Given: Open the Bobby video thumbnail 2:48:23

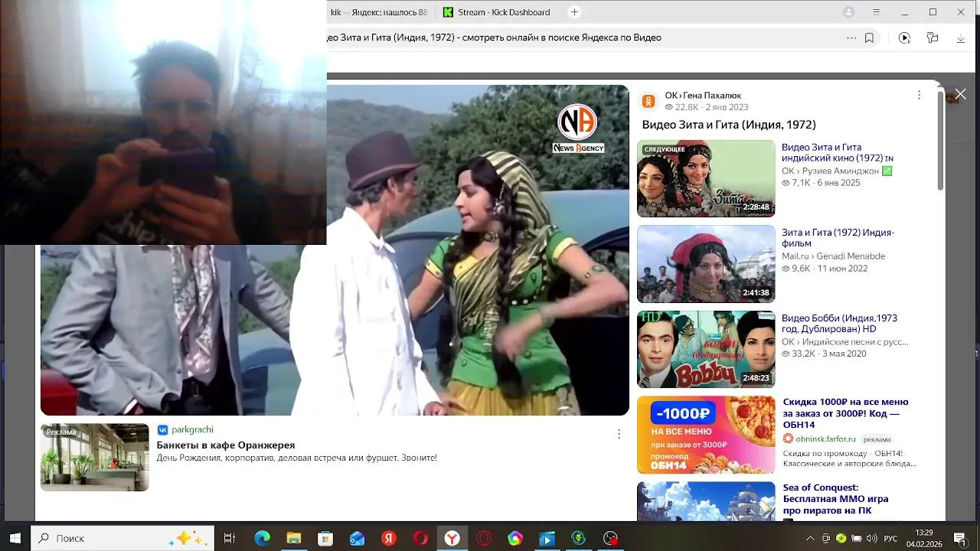Looking at the screenshot, I should 706,349.
